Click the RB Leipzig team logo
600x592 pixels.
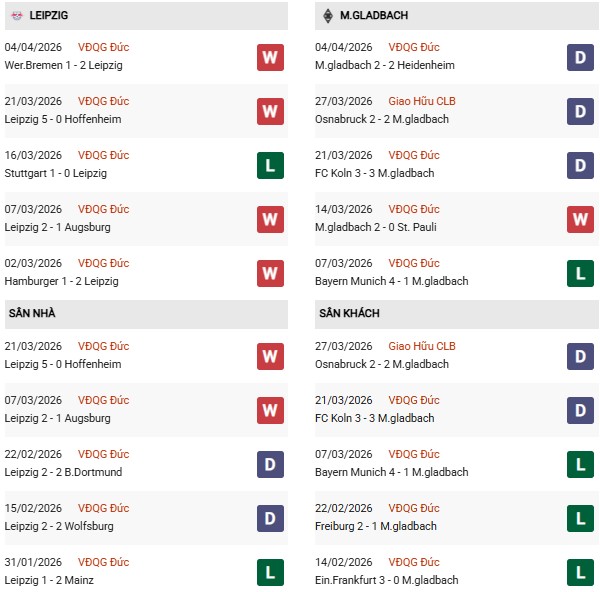16,16
